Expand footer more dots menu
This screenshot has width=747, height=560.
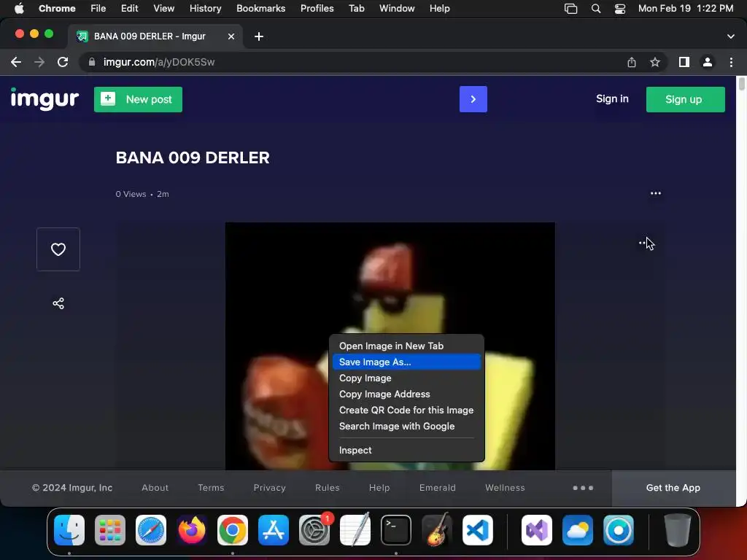point(583,488)
